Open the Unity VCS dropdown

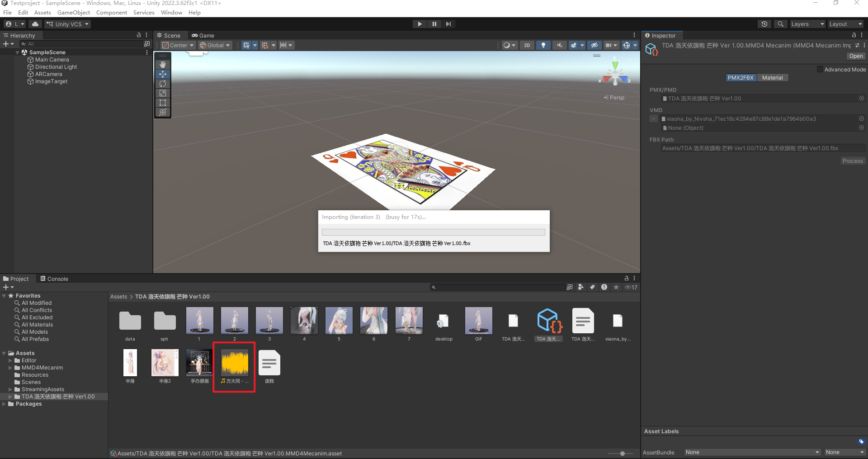coord(68,24)
